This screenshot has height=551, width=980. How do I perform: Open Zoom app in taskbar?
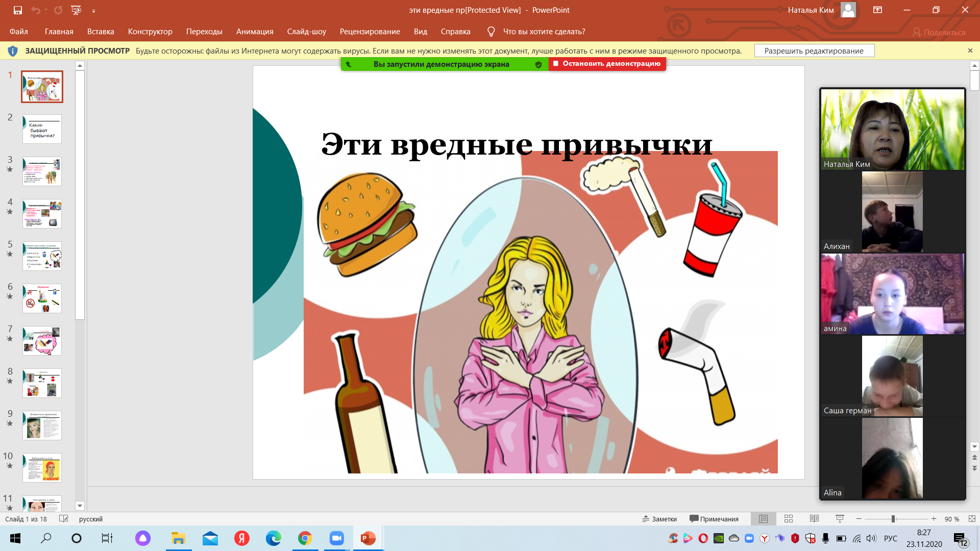336,538
